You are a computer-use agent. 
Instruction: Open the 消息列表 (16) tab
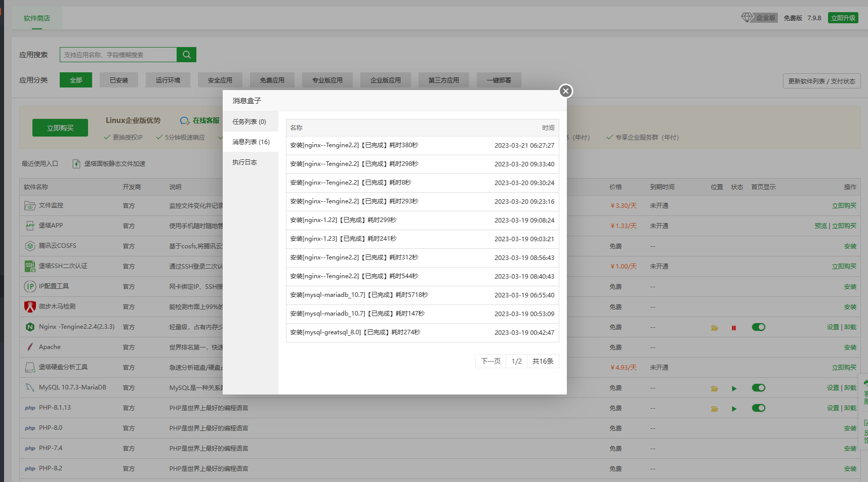tap(251, 142)
